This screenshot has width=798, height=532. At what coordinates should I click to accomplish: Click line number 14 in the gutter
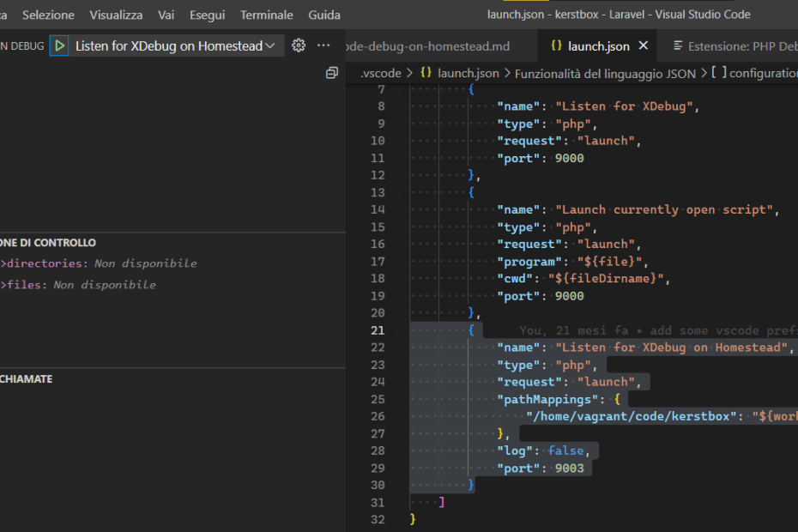378,209
